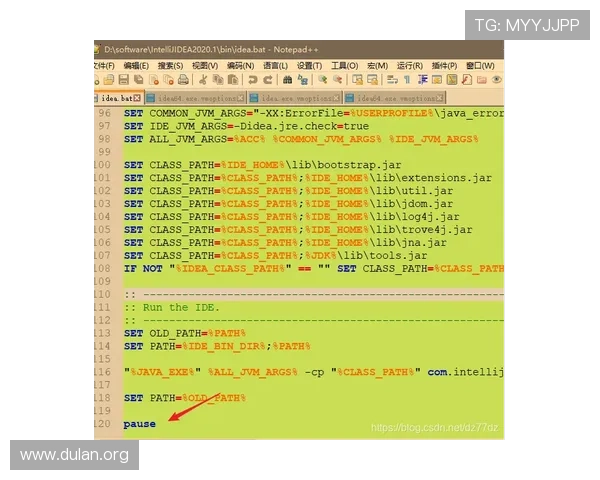Open the 语言(L) menu
600x480 pixels.
[x=276, y=66]
